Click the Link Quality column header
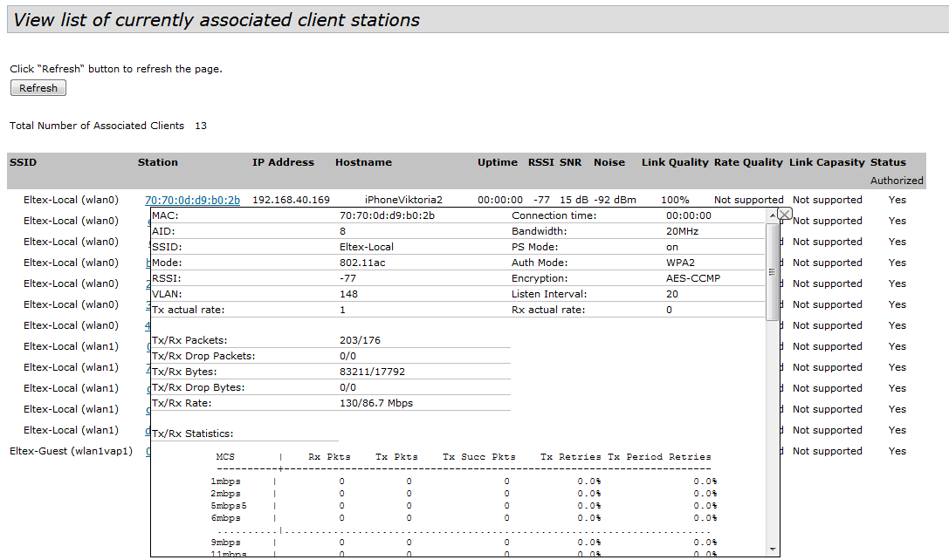949x560 pixels. pyautogui.click(x=675, y=162)
